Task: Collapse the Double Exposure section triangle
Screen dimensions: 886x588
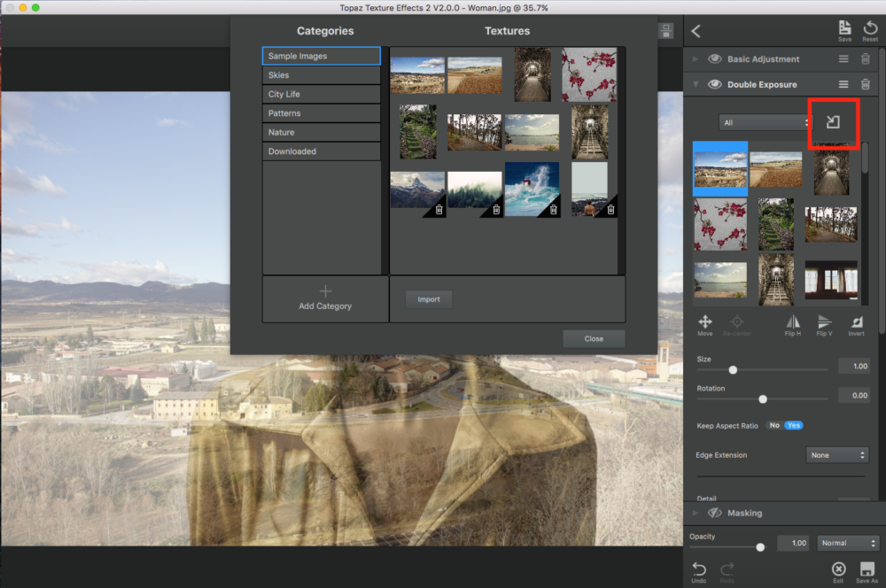Action: [696, 84]
